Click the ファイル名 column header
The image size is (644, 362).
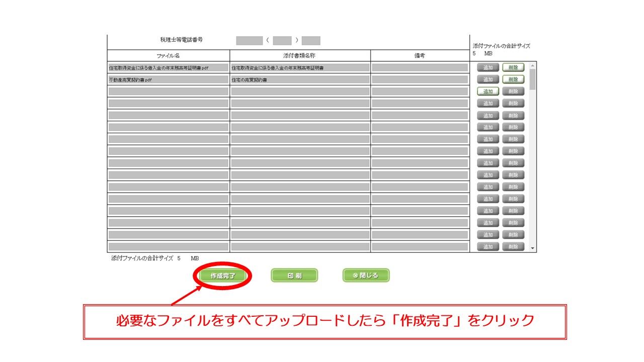(169, 56)
